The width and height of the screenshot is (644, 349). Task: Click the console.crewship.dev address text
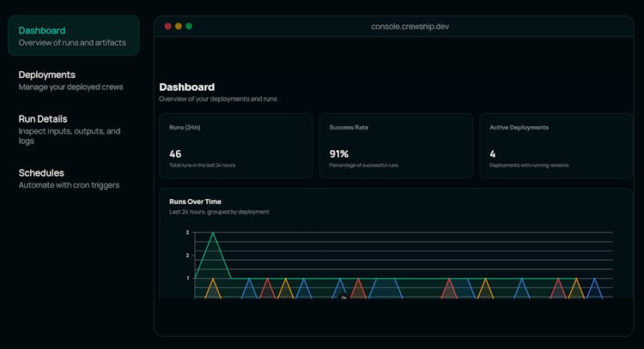[x=410, y=27]
